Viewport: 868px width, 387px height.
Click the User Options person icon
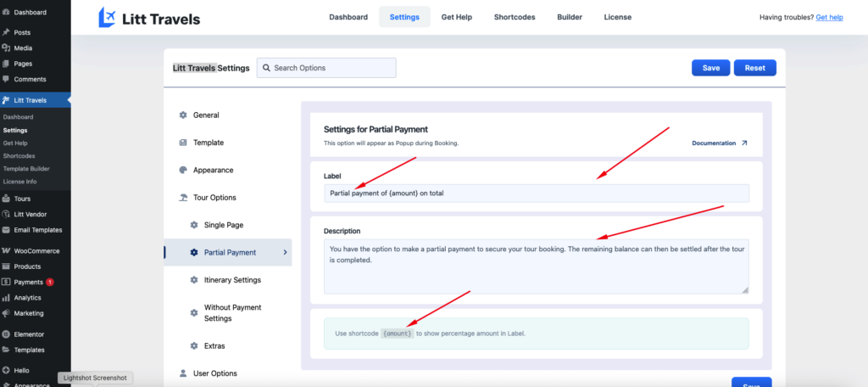tap(183, 373)
